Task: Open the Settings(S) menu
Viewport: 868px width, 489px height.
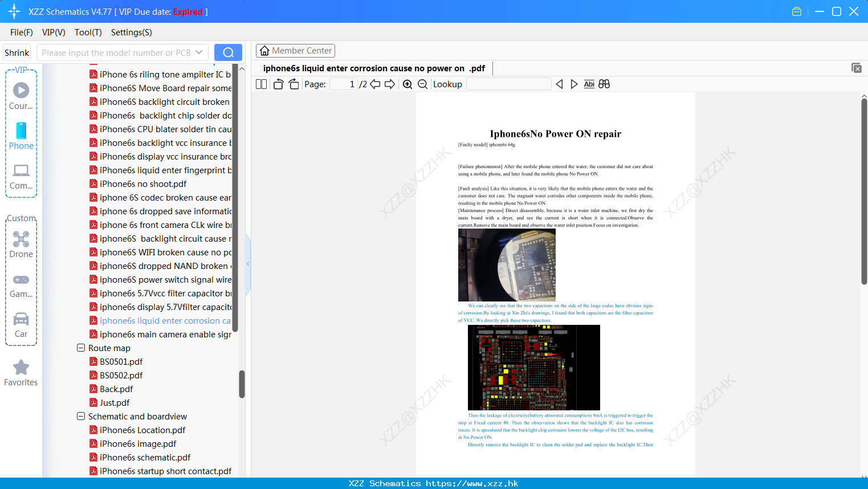Action: click(x=132, y=32)
